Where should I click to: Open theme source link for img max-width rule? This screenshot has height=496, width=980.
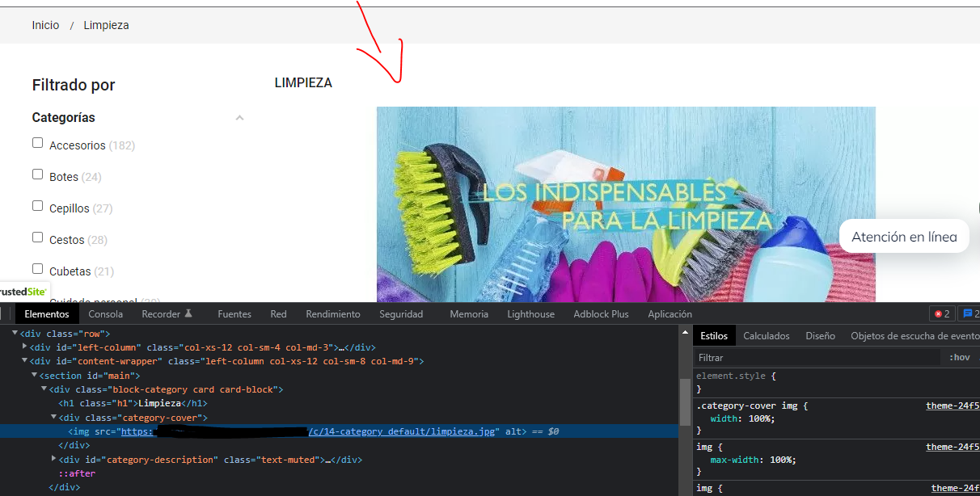[x=953, y=447]
